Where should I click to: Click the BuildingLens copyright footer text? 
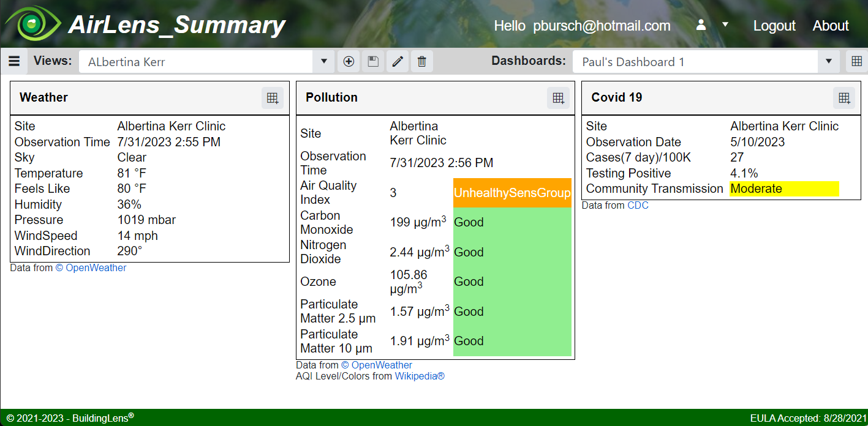(x=70, y=418)
